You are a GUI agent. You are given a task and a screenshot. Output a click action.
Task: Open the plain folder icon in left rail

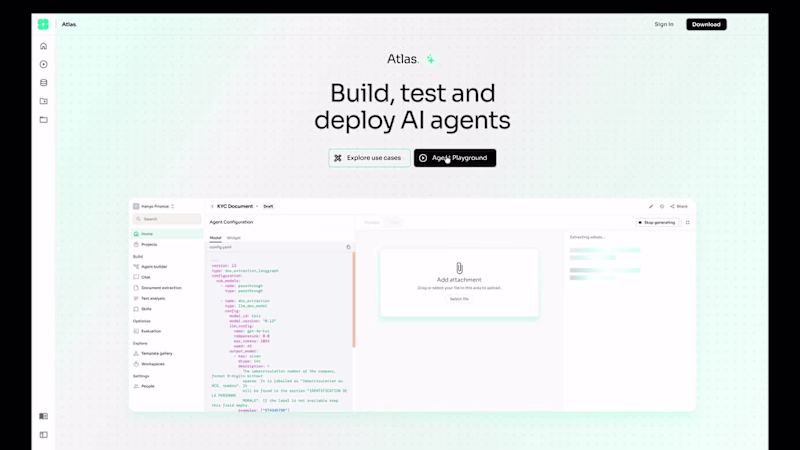[x=43, y=120]
